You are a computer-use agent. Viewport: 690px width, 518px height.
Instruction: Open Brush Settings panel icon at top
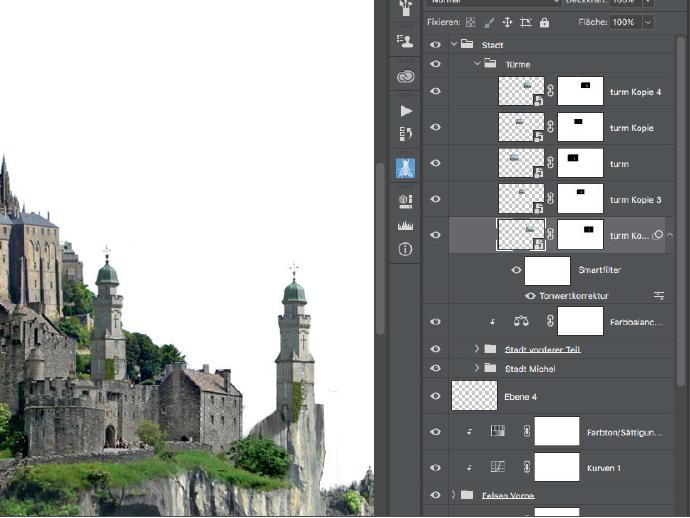point(405,7)
